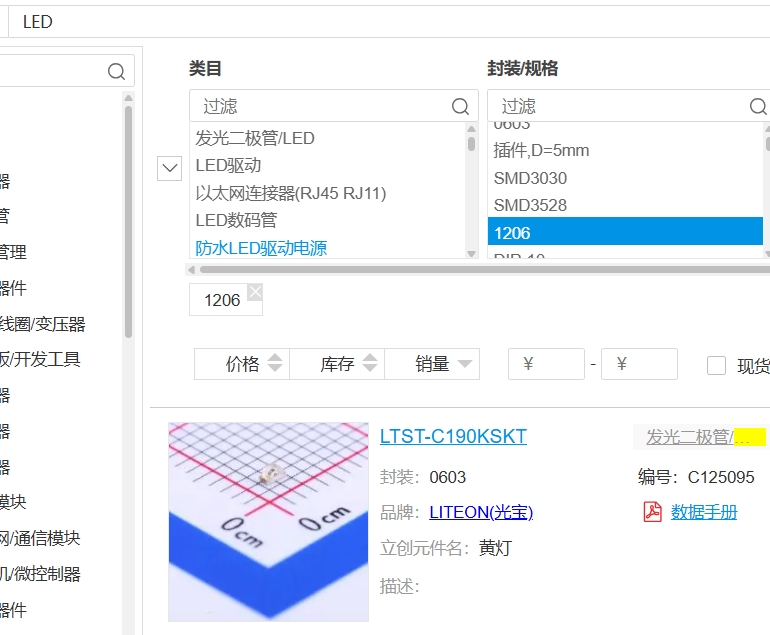Sort results by 销量
The width and height of the screenshot is (770, 635).
click(x=432, y=364)
